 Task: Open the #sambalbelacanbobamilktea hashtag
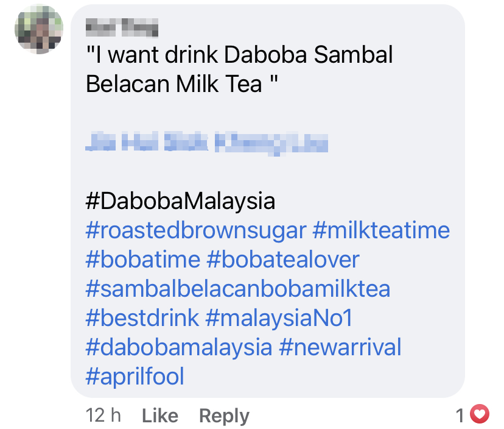click(x=238, y=289)
